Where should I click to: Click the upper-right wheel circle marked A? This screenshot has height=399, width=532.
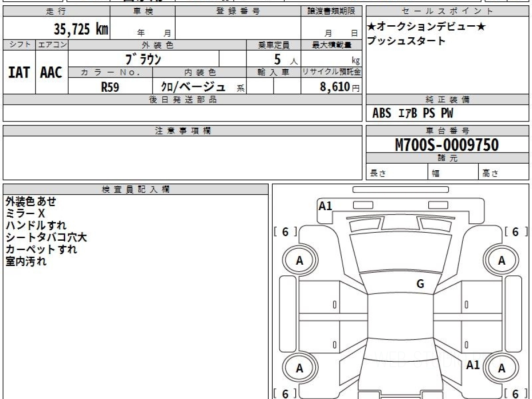502,261
